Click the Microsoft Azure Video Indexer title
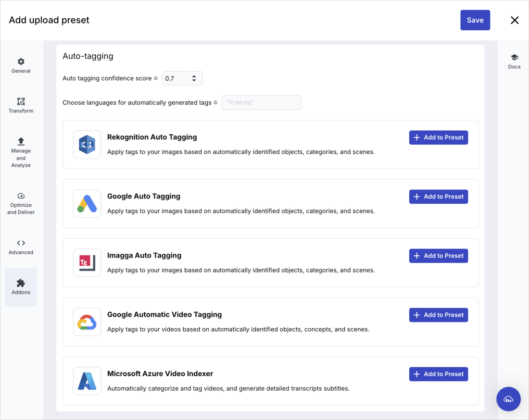Image resolution: width=529 pixels, height=420 pixels. 160,374
